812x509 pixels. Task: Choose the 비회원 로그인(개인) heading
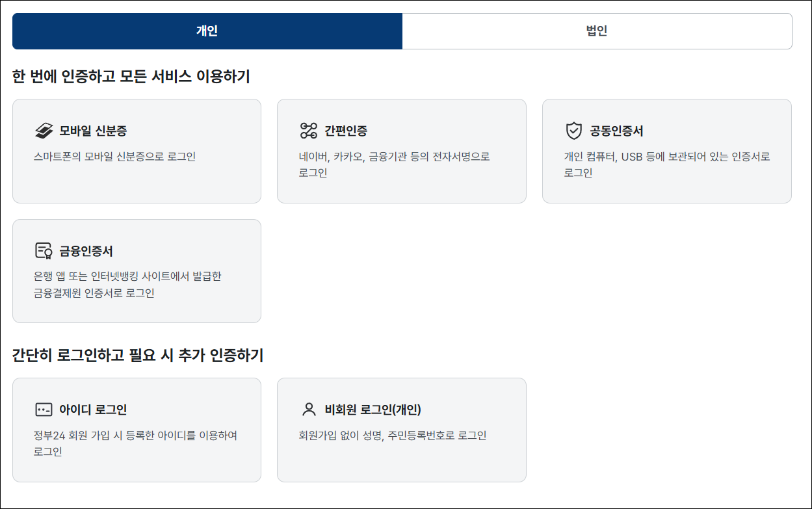(x=373, y=410)
